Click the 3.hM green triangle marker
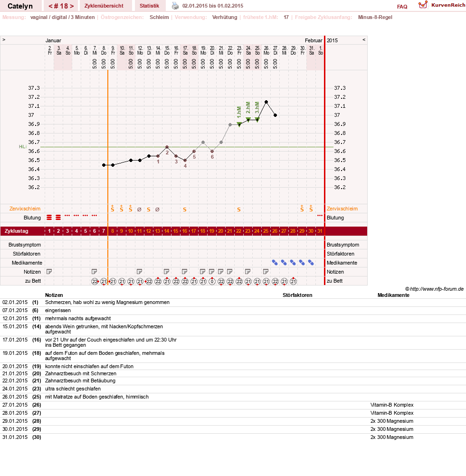466x476 pixels. (257, 120)
